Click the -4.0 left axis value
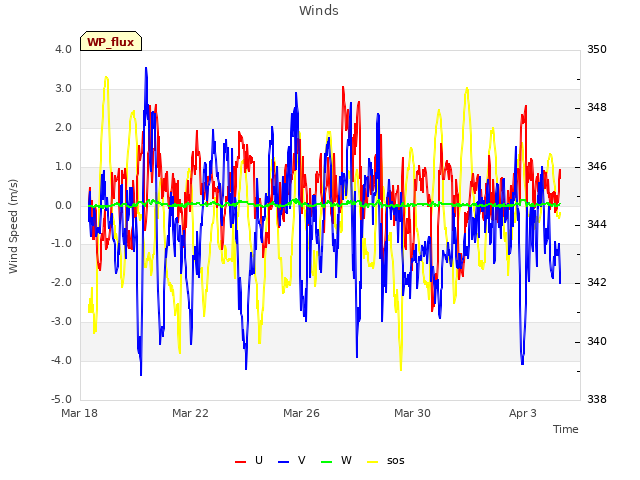 click(61, 360)
